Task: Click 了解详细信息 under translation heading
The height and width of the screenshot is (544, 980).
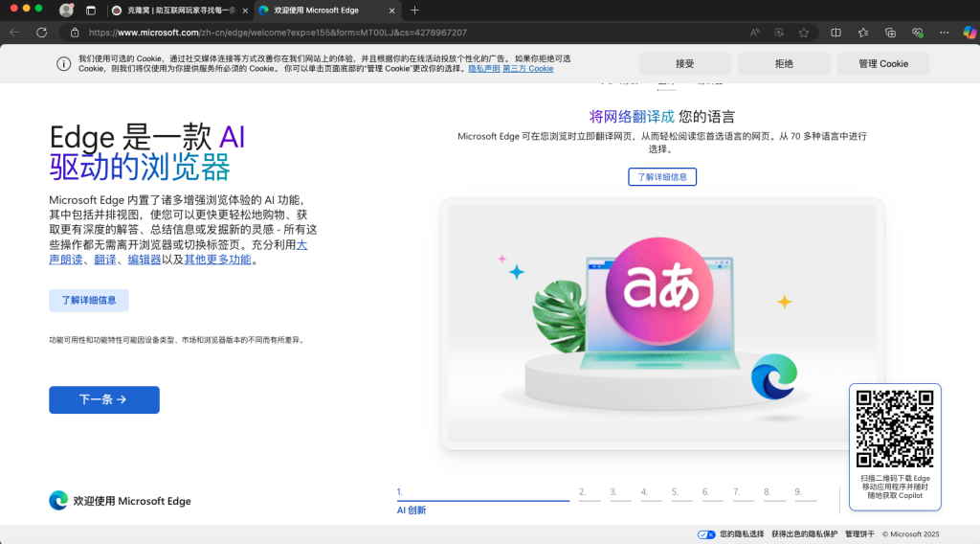Action: (662, 177)
